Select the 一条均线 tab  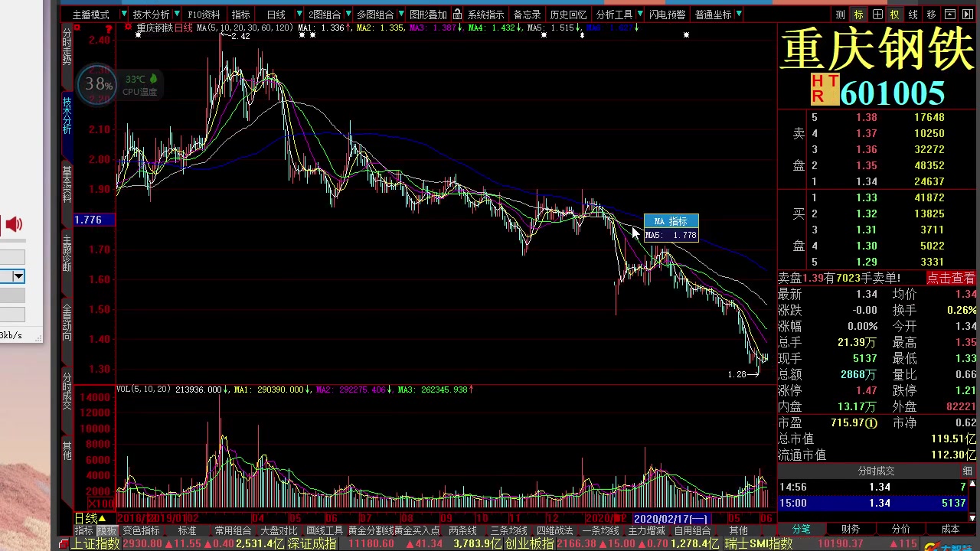click(x=601, y=530)
